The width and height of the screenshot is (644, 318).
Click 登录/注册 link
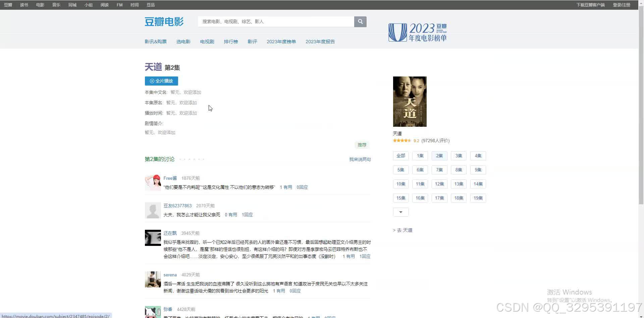pyautogui.click(x=622, y=5)
